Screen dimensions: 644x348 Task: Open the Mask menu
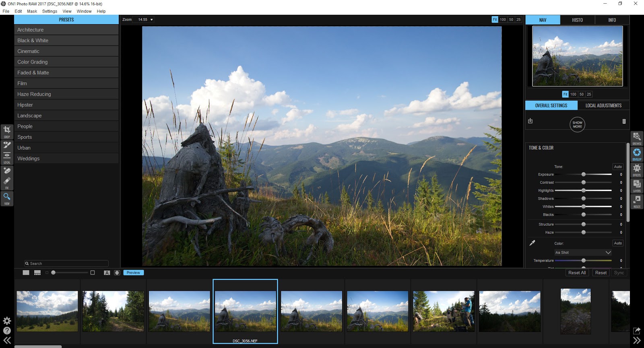(x=32, y=11)
